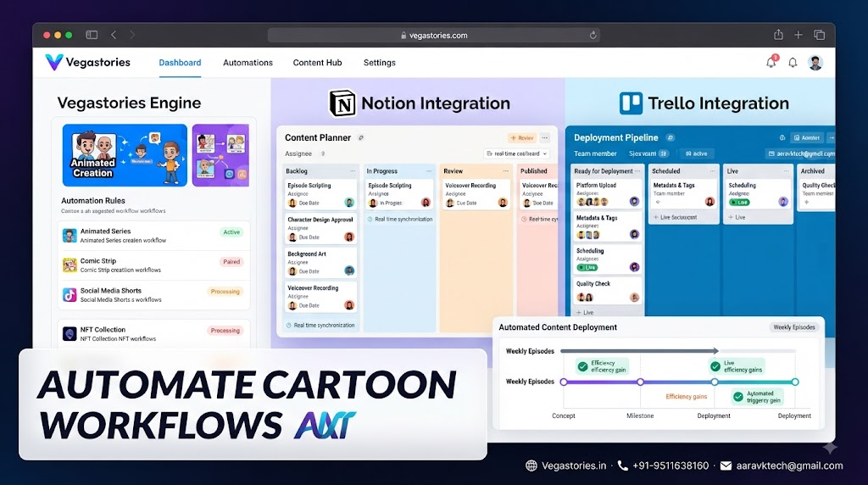The image size is (868, 485).
Task: Open the Backlog column options menu
Action: click(x=352, y=171)
